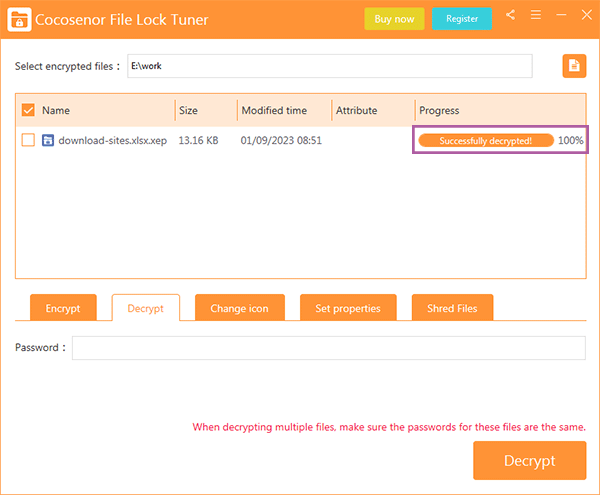Click the 13.16 KB size value

(198, 140)
